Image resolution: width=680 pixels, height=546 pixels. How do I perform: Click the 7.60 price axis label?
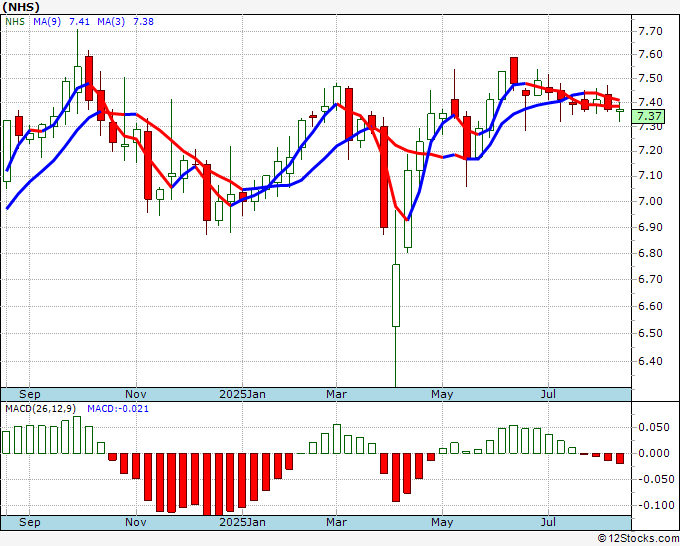point(650,55)
